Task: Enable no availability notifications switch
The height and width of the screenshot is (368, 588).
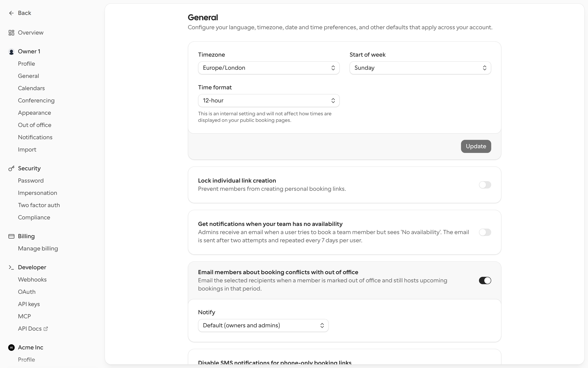Action: [485, 232]
